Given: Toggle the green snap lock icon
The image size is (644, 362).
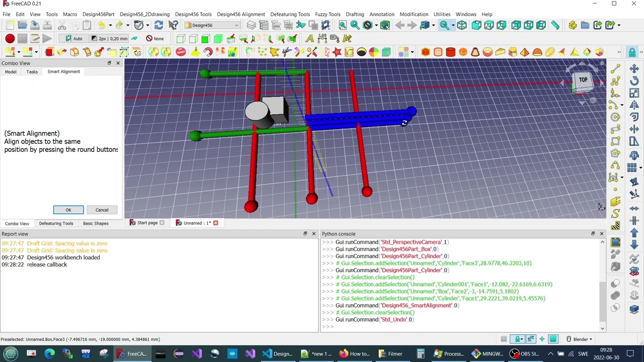Looking at the screenshot, I should (x=632, y=52).
